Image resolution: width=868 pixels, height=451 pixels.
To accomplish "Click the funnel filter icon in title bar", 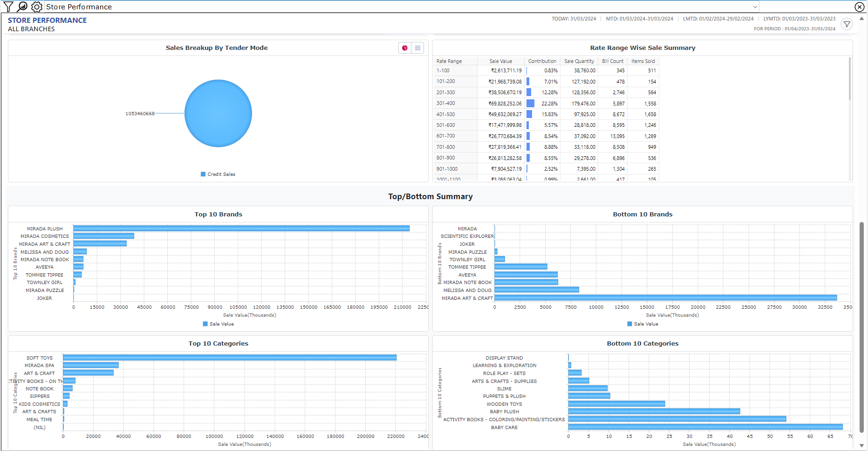I will pyautogui.click(x=8, y=7).
